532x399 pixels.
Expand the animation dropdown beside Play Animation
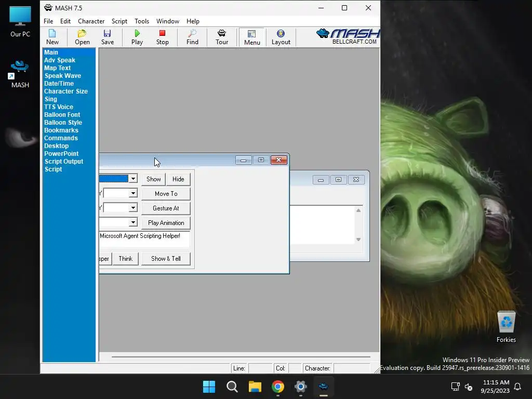click(x=133, y=222)
